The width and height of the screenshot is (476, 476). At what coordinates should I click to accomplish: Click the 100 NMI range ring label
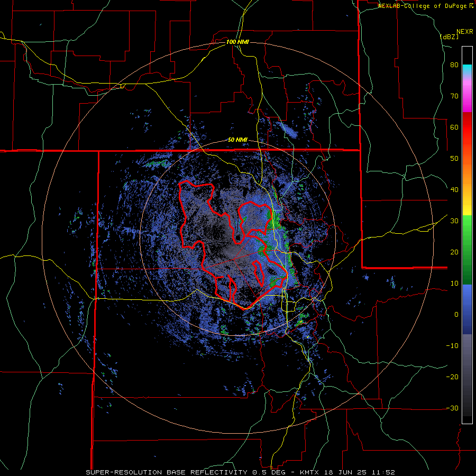[x=237, y=42]
